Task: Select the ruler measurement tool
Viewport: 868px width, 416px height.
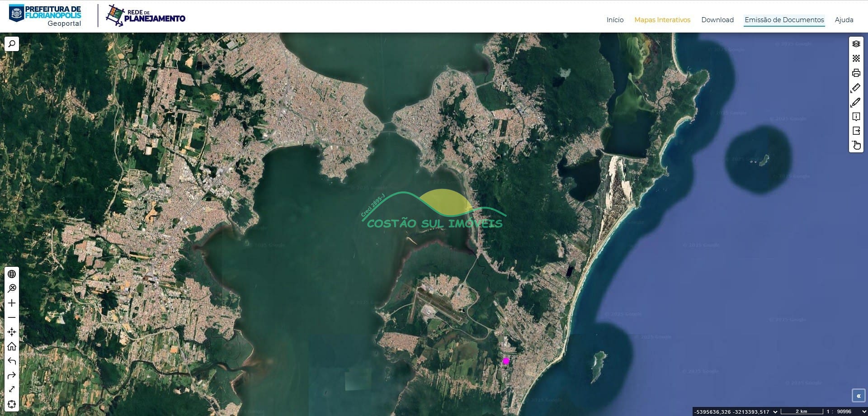Action: [856, 87]
